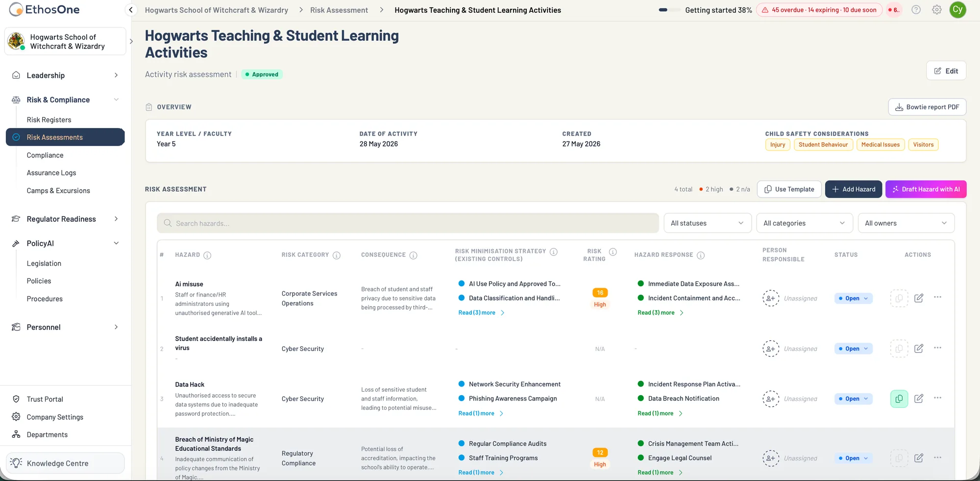Click the Search hazards field
980x481 pixels.
408,223
